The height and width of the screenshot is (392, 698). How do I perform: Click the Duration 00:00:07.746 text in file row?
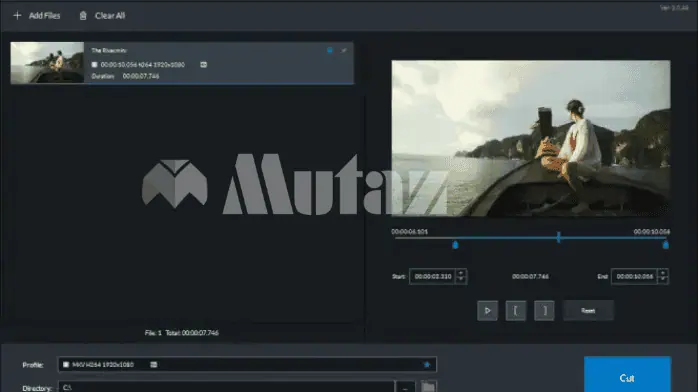(x=125, y=76)
